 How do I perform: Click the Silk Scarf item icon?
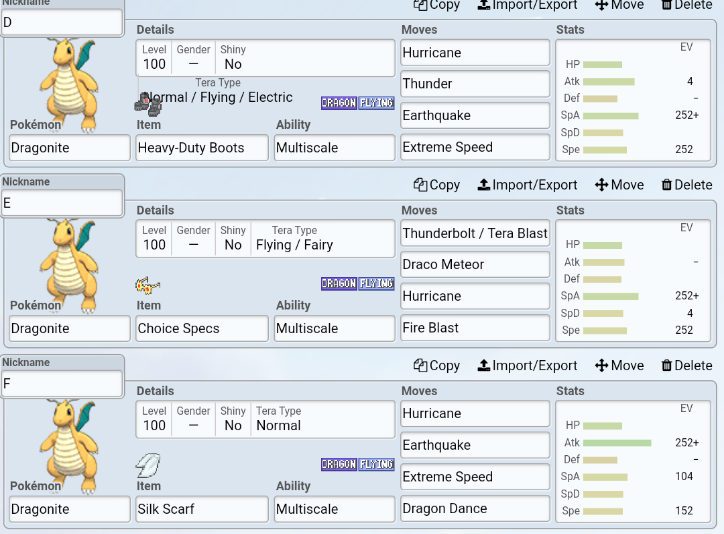(148, 465)
